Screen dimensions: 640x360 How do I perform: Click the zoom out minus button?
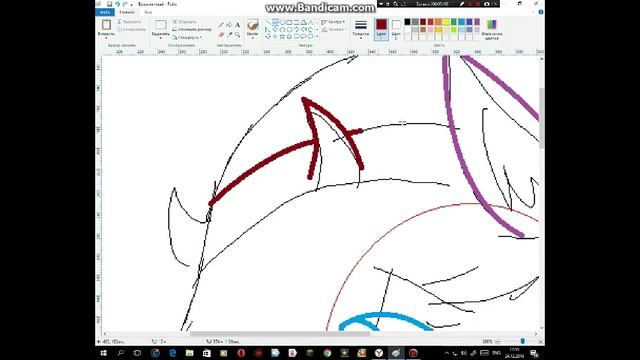[498, 341]
